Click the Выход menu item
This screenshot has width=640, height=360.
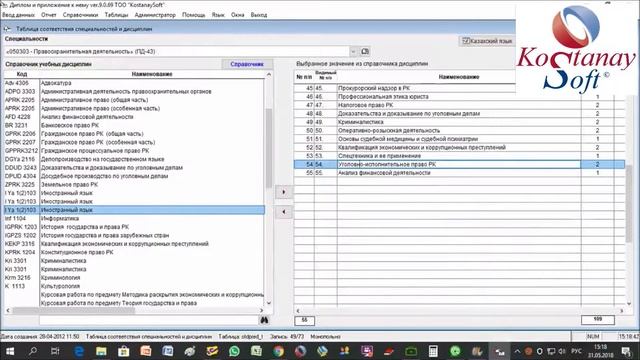pos(259,15)
